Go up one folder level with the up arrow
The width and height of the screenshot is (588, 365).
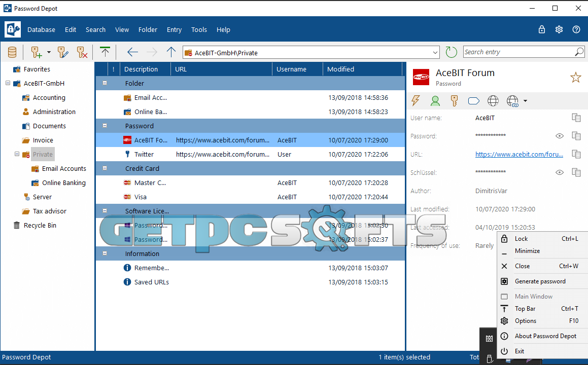[x=171, y=52]
